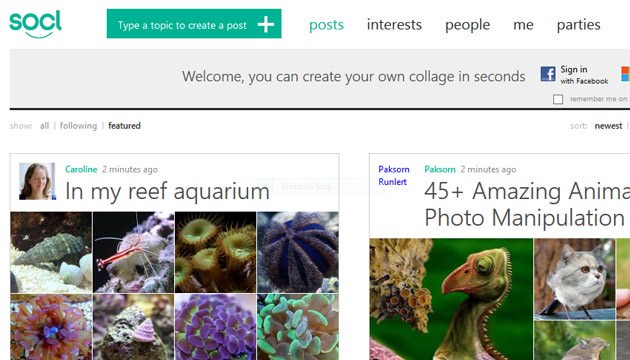Open the cat-owl hybrid photo
The height and width of the screenshot is (360, 630).
pos(574,279)
